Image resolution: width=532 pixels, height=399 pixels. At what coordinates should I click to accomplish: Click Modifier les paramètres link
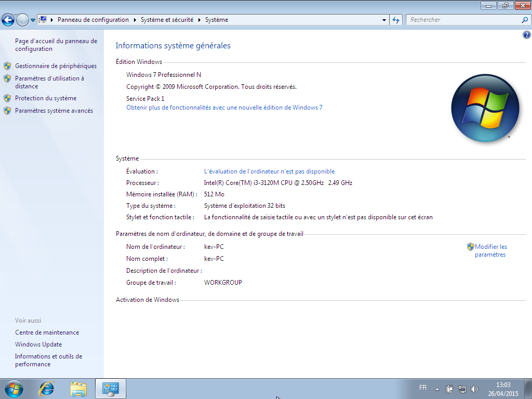tap(490, 250)
